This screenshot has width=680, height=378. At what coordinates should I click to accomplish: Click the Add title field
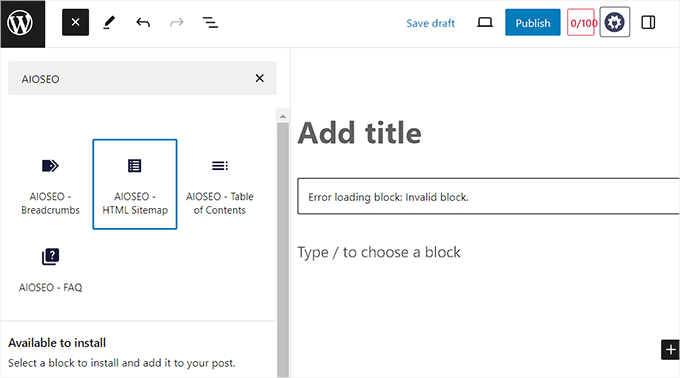[360, 133]
